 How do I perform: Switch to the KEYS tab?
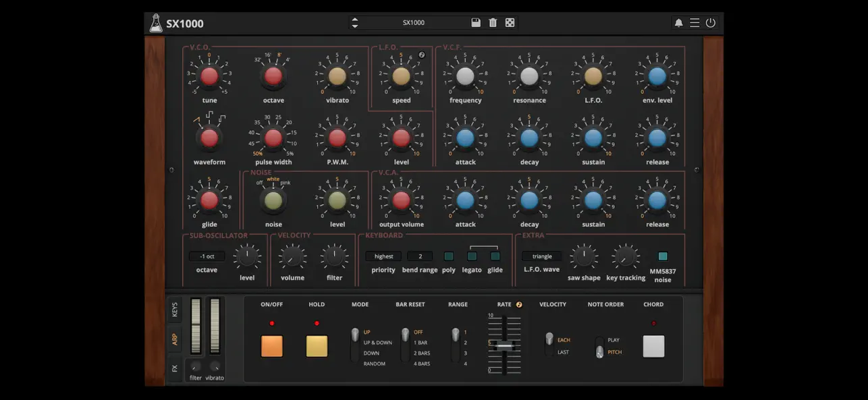pyautogui.click(x=174, y=310)
